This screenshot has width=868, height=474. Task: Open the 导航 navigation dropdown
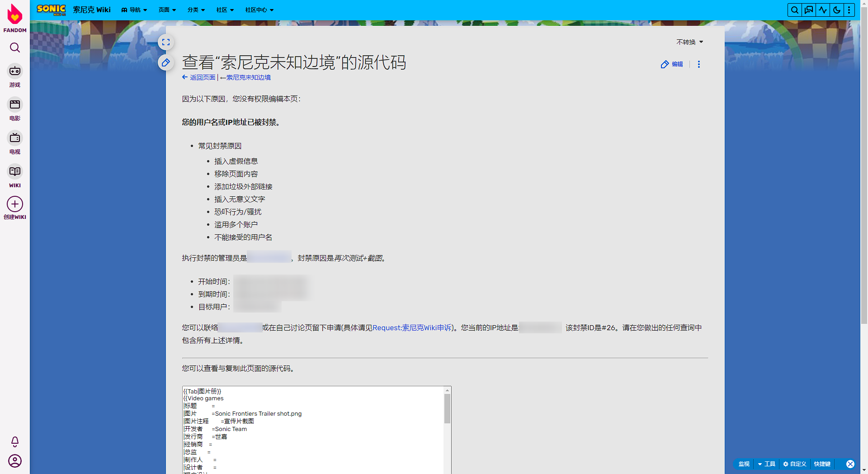coord(134,10)
